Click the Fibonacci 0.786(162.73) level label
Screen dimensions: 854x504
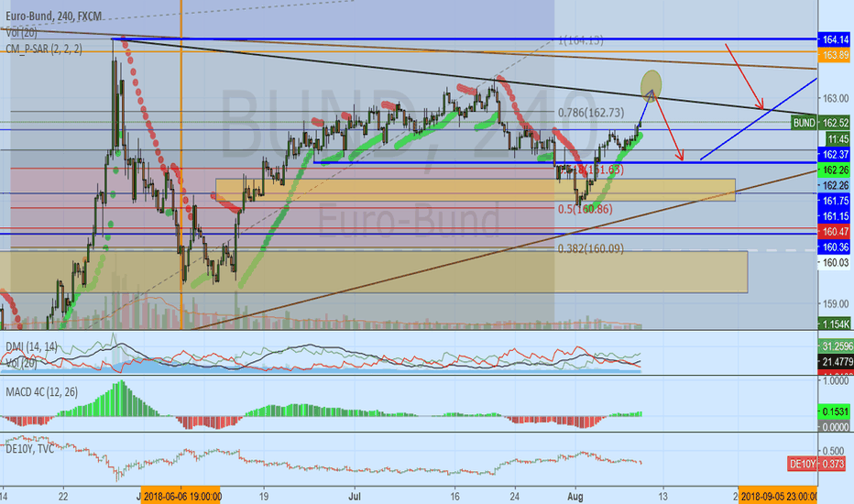(x=591, y=112)
